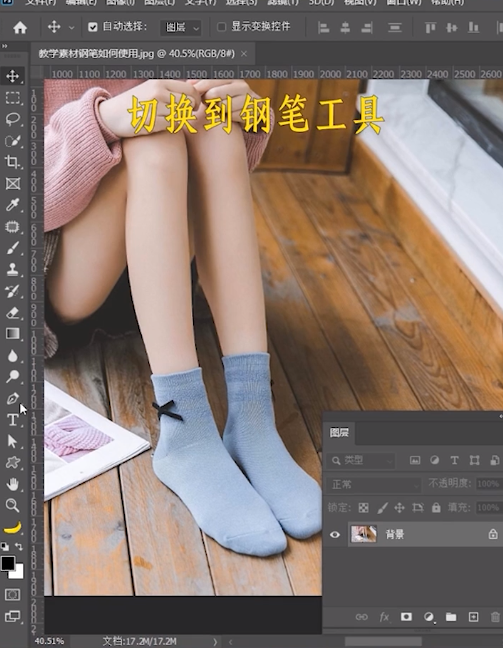The image size is (503, 648).
Task: Toggle lock image pixels brush icon
Action: coord(382,508)
